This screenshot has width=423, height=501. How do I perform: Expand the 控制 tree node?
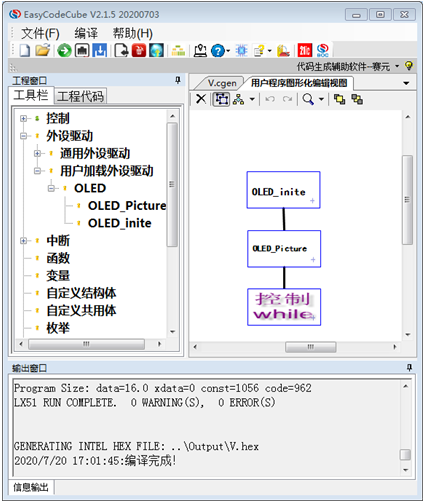pos(23,118)
